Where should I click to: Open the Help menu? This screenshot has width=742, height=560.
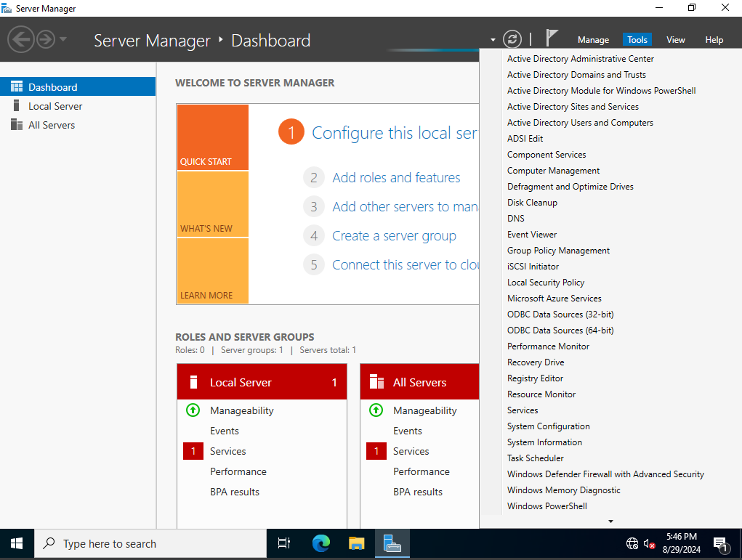714,40
